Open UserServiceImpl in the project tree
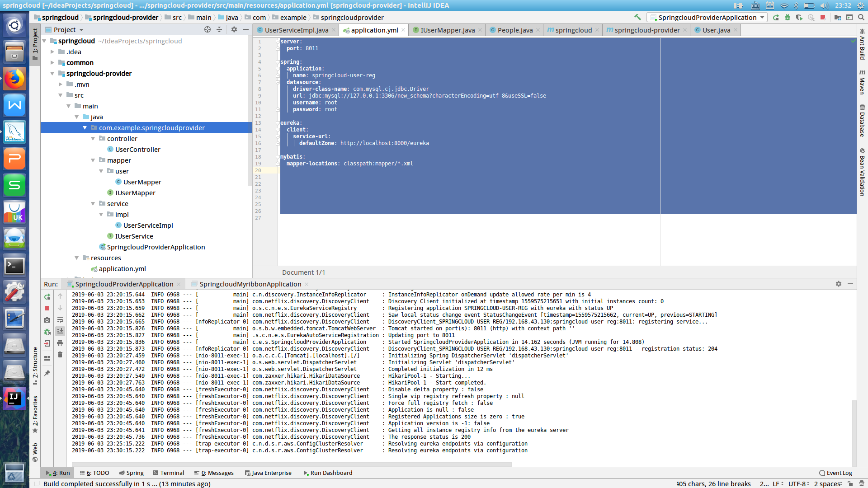Image resolution: width=868 pixels, height=488 pixels. [148, 225]
